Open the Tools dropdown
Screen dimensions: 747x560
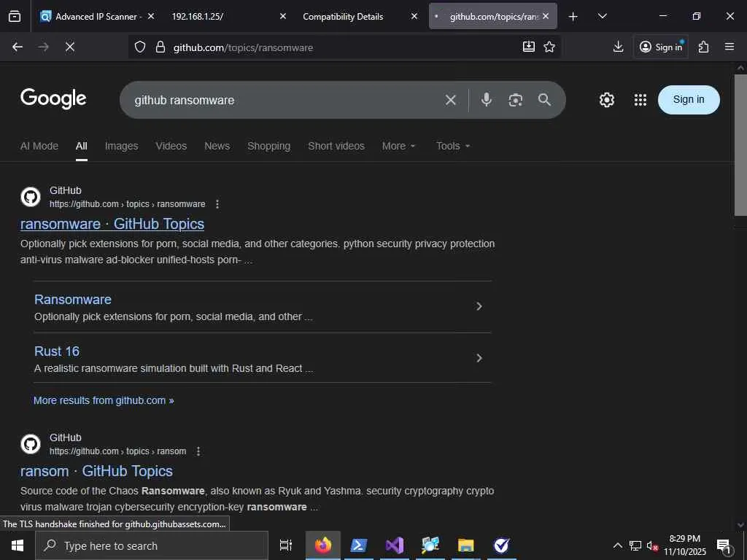[x=453, y=146]
